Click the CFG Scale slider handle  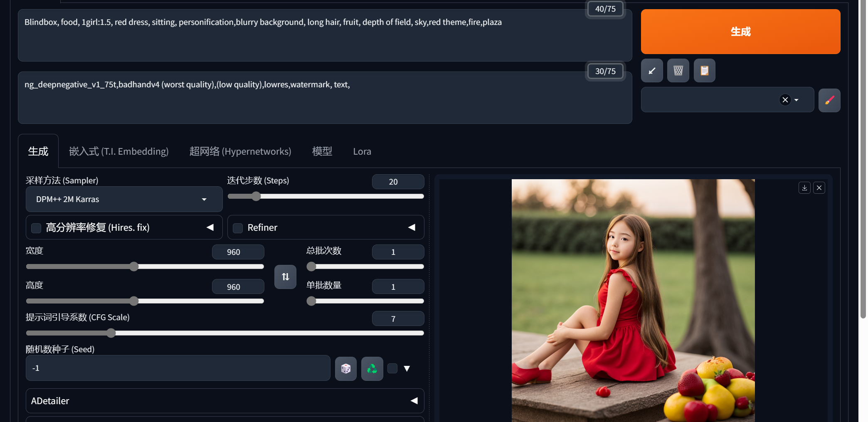point(111,333)
